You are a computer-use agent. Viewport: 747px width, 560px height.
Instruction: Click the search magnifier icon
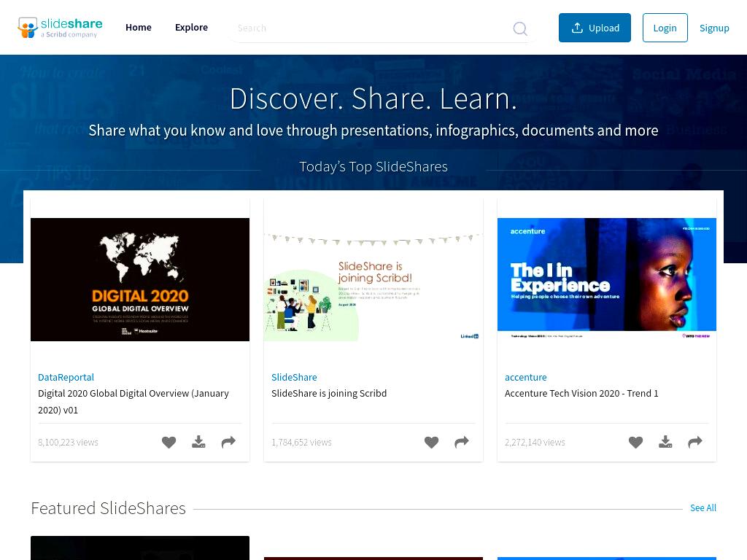519,28
